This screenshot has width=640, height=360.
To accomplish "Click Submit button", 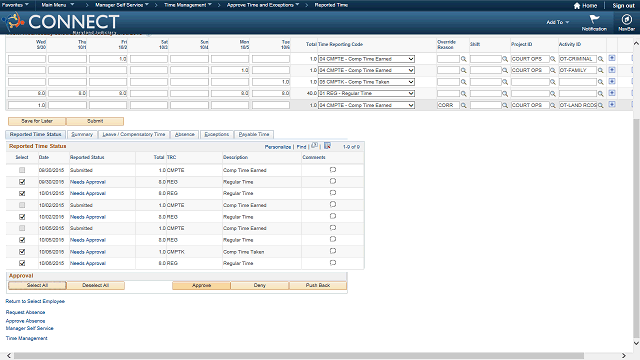I will (x=95, y=121).
